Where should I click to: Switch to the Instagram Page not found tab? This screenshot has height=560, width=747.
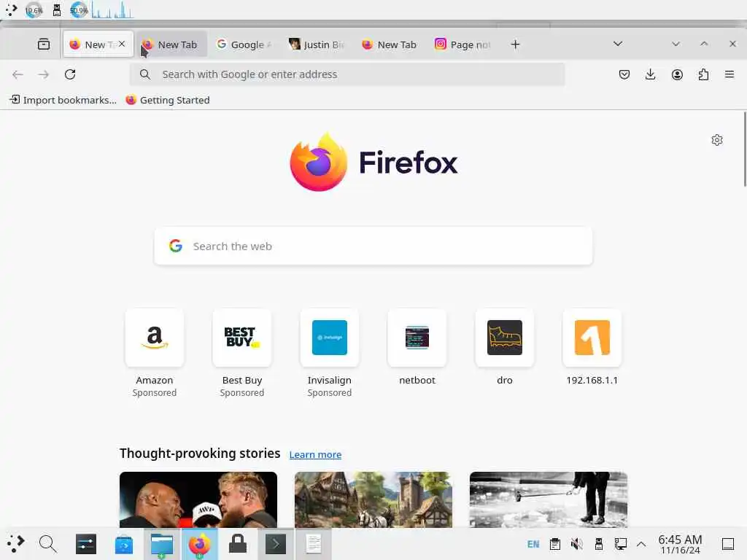[x=462, y=44]
